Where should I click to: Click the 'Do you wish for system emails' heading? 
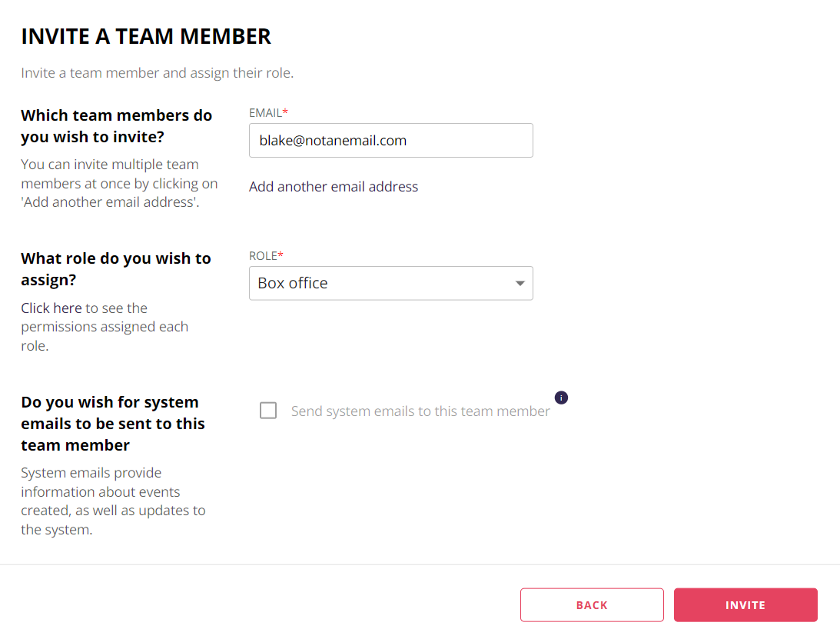coord(113,424)
